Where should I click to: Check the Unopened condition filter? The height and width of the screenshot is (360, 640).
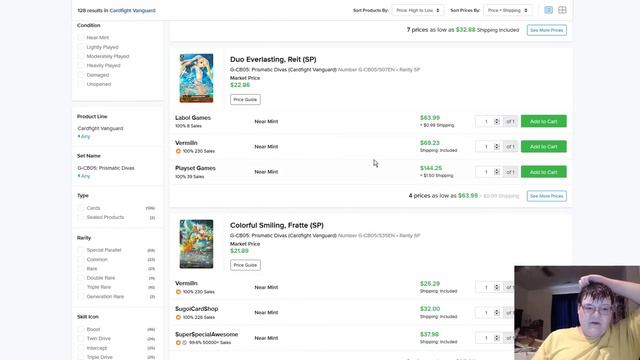pos(81,84)
